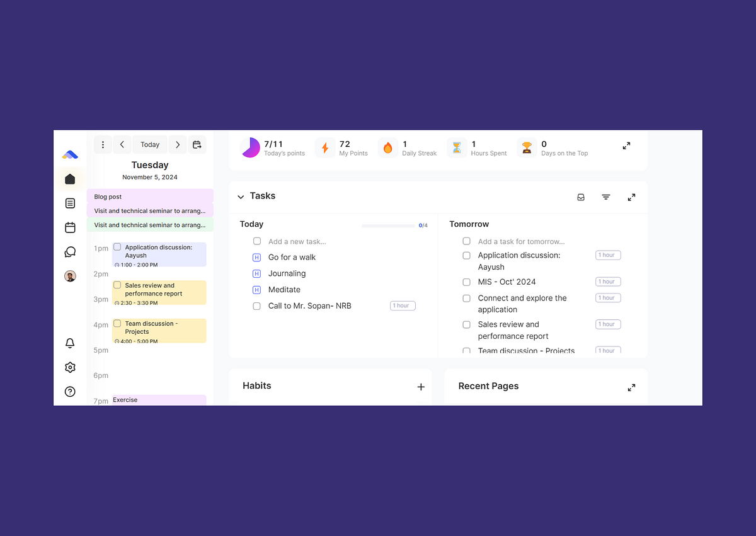The width and height of the screenshot is (756, 536).
Task: Open 1 hour tag on MIS - Oct' 2024
Action: [x=608, y=282]
